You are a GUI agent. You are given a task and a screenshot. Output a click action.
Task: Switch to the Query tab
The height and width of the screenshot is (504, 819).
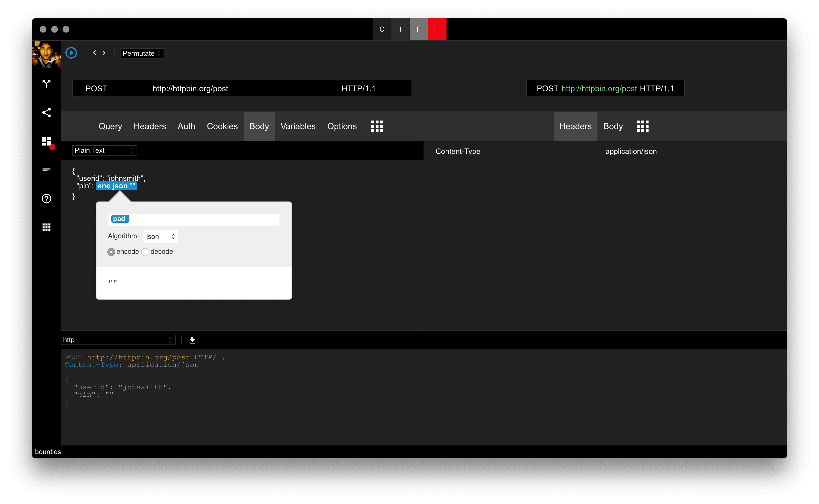110,126
